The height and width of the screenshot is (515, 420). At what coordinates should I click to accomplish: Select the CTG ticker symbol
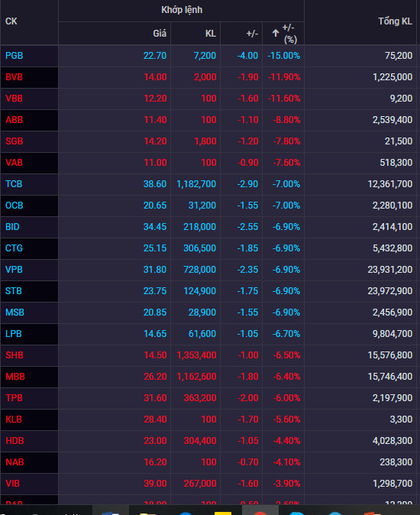[14, 248]
